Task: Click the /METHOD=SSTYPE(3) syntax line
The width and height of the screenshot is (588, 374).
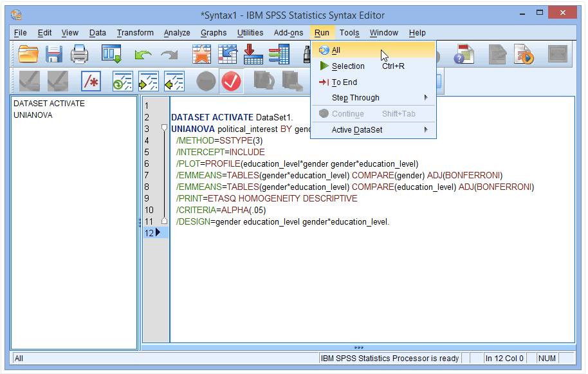Action: point(219,140)
